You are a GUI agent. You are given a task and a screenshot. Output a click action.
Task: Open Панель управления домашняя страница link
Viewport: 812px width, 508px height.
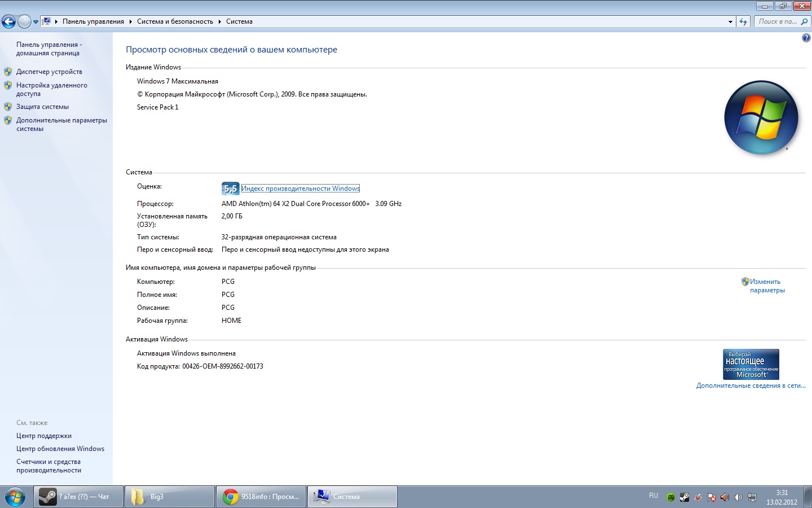tap(49, 49)
